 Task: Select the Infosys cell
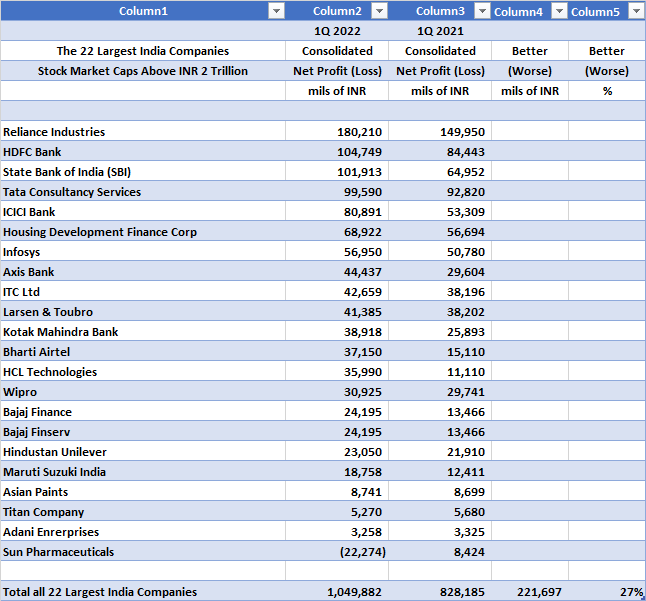point(143,251)
